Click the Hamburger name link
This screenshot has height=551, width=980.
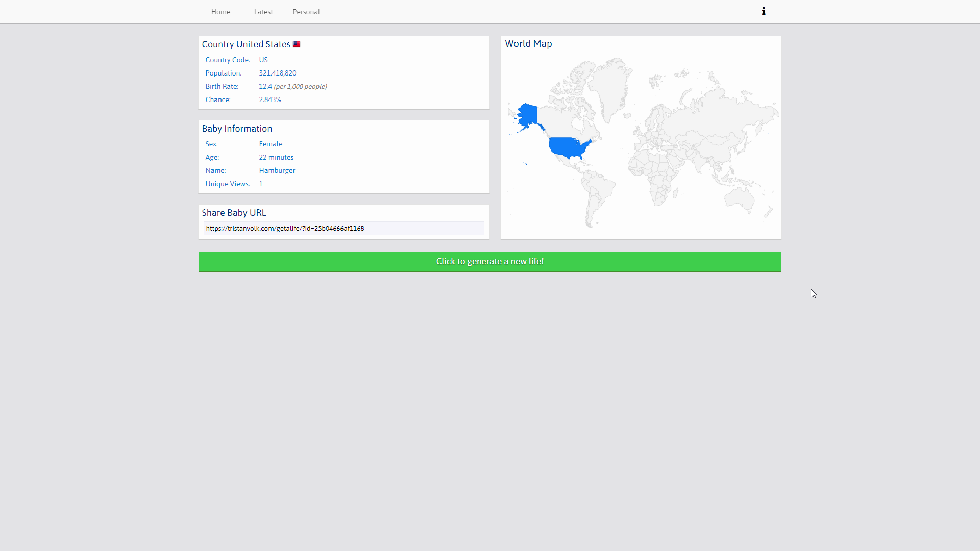pos(277,170)
